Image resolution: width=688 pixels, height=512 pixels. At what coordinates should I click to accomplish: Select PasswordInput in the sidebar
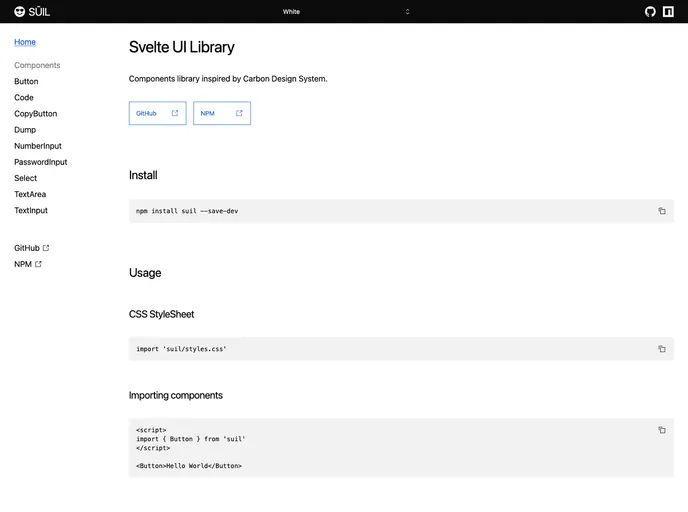pyautogui.click(x=41, y=162)
